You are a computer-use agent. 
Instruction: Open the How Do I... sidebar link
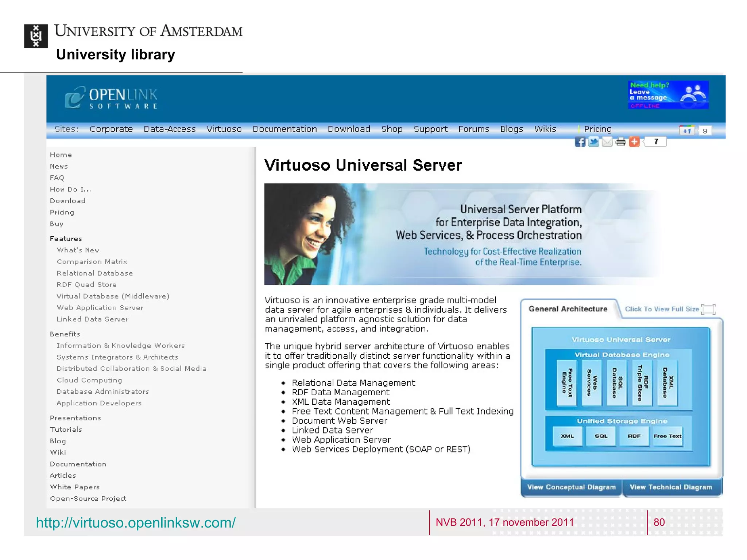[x=70, y=189]
